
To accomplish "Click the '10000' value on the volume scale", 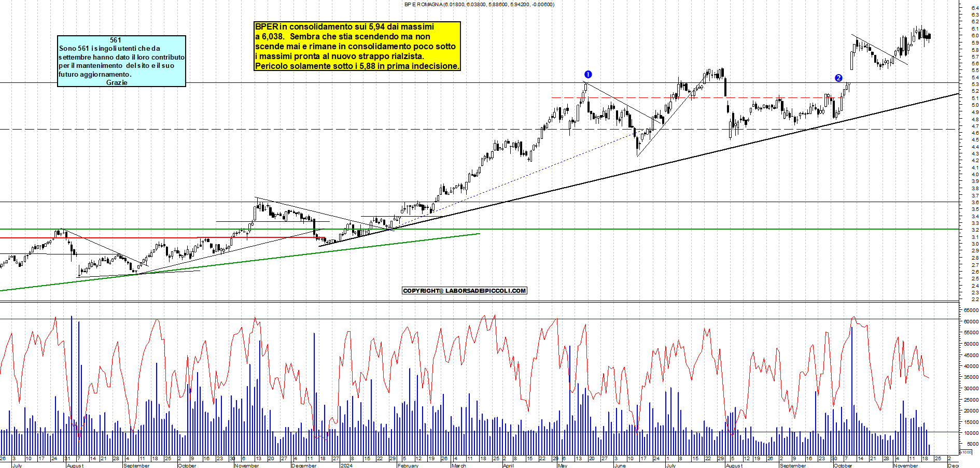I will point(971,433).
